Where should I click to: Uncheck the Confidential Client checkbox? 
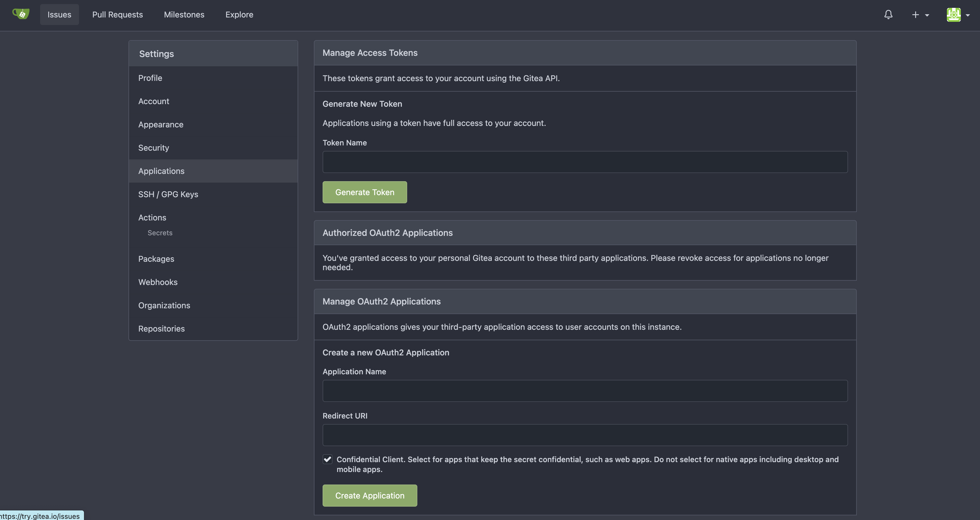[327, 460]
